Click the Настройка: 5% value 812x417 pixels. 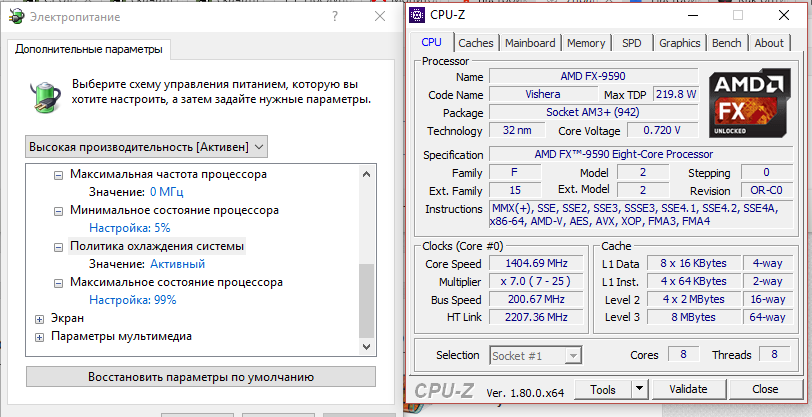point(129,228)
